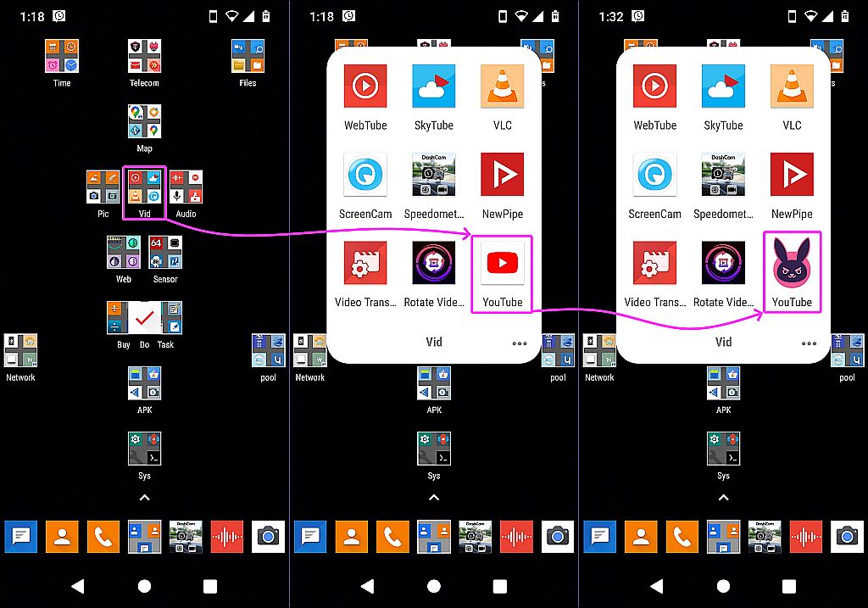868x608 pixels.
Task: Open folder options dots on right screen
Action: point(809,343)
